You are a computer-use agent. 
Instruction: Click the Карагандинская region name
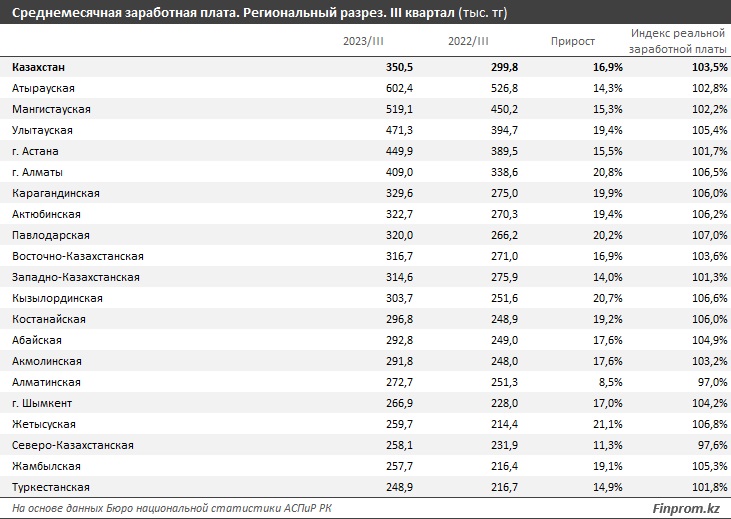click(56, 193)
